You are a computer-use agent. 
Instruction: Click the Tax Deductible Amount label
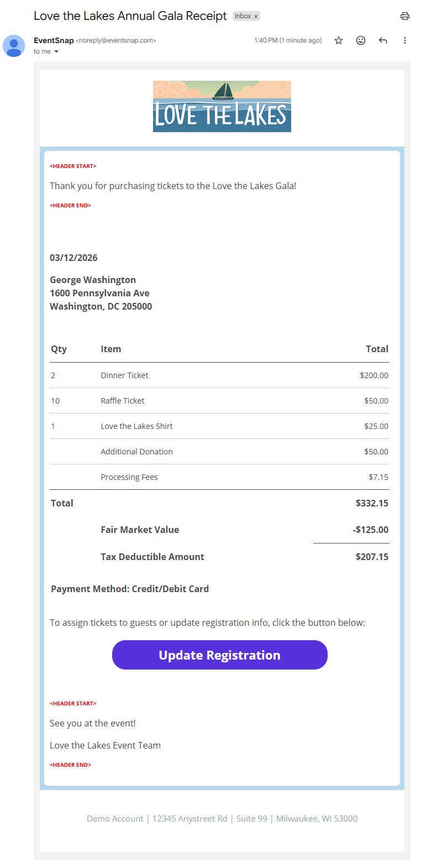(x=152, y=557)
